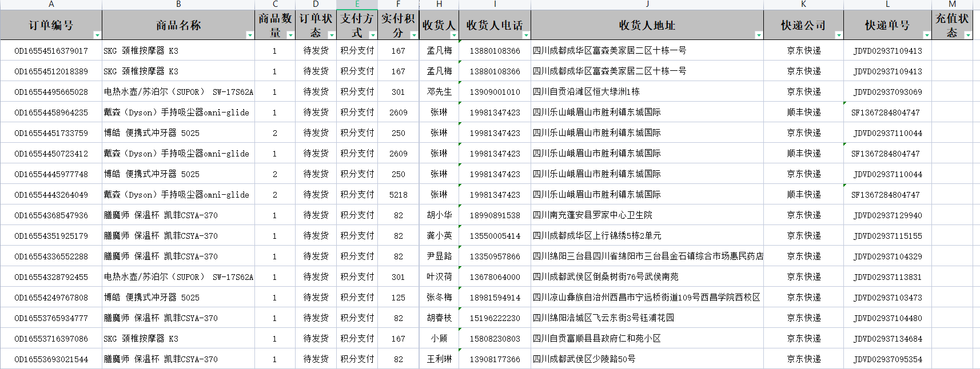Screen dimensions: 980x369
Task: Click points value 125 for 张冬梅
Action: coord(399,298)
